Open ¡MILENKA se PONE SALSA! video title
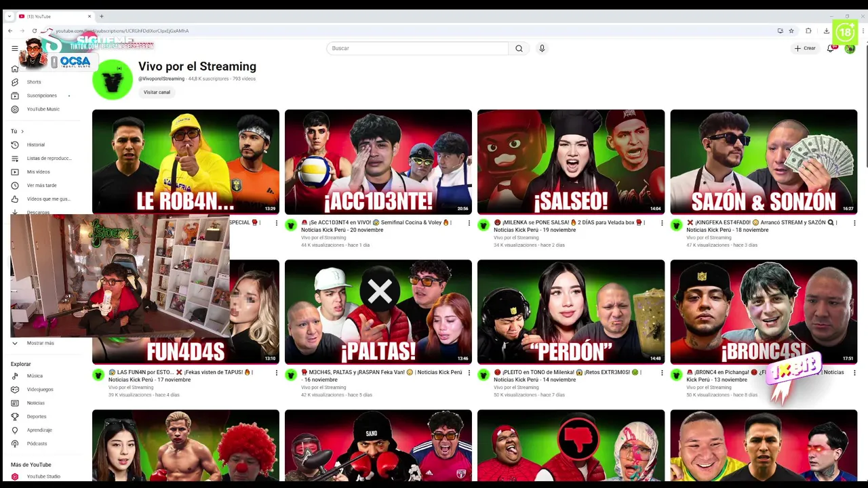868x488 pixels. click(569, 226)
